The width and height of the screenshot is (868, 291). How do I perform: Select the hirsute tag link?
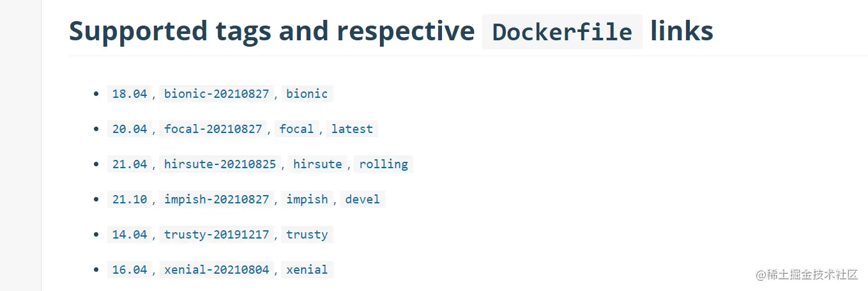317,164
